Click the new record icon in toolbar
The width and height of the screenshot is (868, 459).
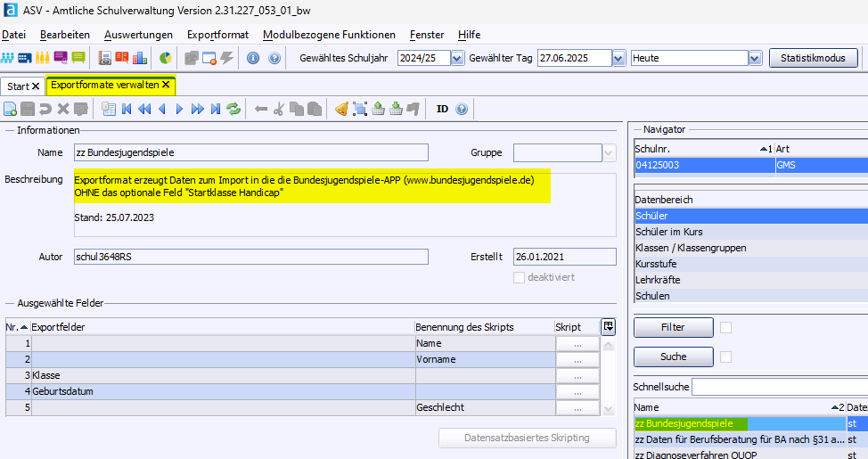coord(11,109)
